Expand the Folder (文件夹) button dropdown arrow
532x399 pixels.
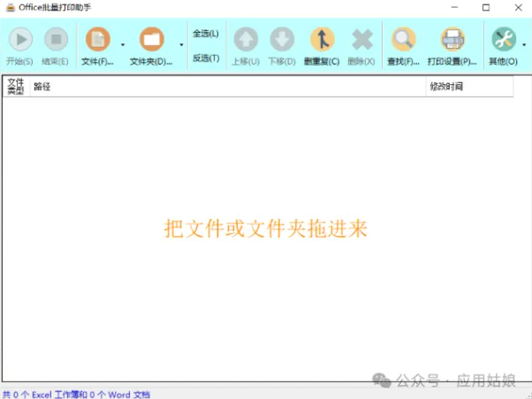click(x=181, y=44)
